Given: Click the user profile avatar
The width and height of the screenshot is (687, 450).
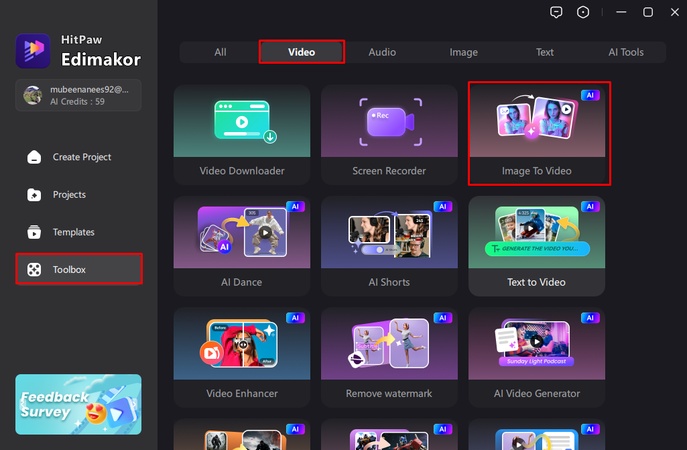Looking at the screenshot, I should click(33, 95).
